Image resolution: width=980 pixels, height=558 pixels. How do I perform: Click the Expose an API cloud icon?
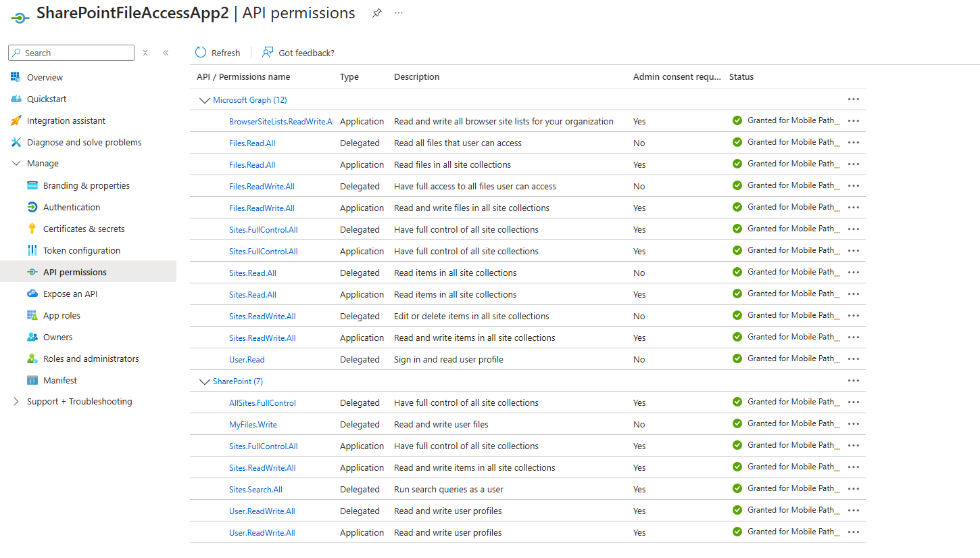pyautogui.click(x=32, y=294)
